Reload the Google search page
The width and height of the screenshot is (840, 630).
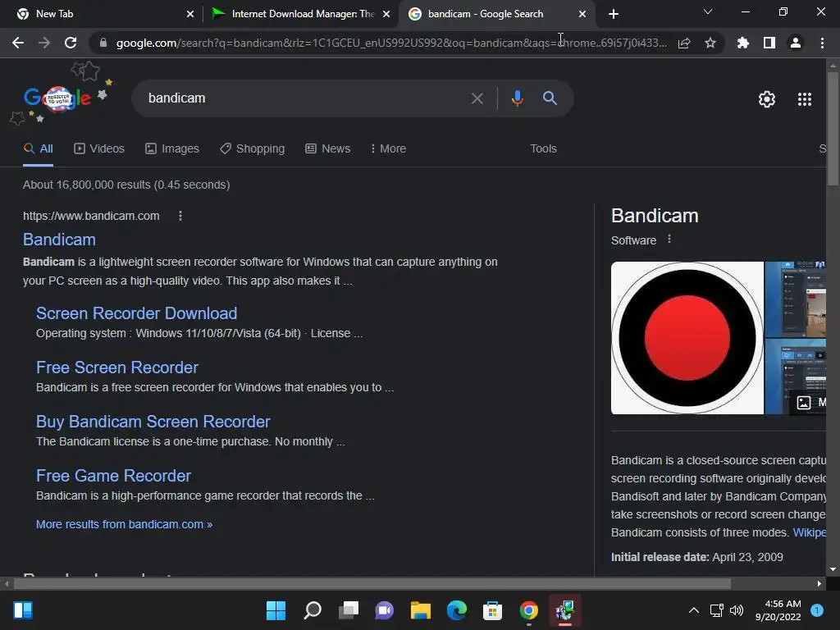click(71, 43)
